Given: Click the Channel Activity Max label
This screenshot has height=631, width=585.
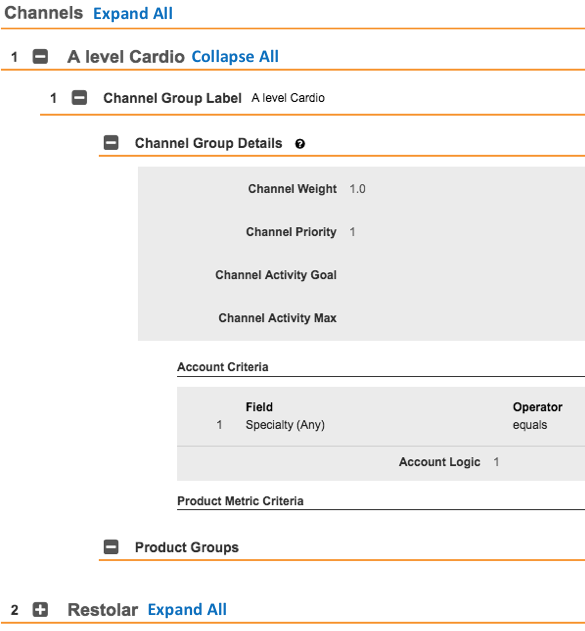Looking at the screenshot, I should click(x=278, y=318).
